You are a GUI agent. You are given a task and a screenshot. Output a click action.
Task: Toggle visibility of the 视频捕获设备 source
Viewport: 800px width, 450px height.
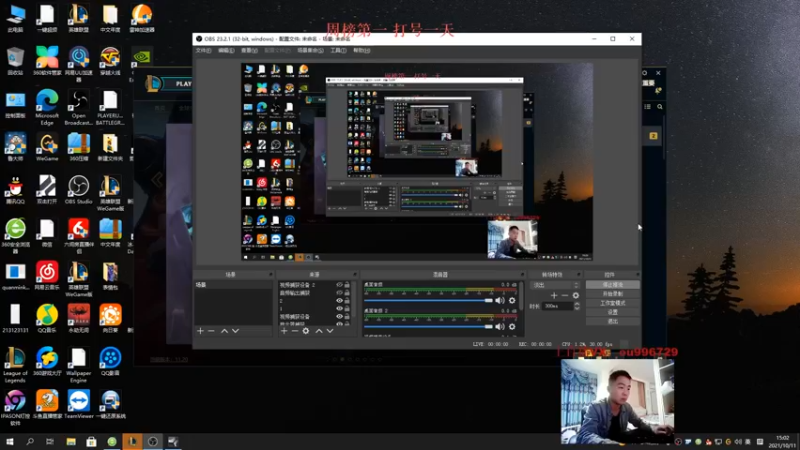pyautogui.click(x=339, y=317)
